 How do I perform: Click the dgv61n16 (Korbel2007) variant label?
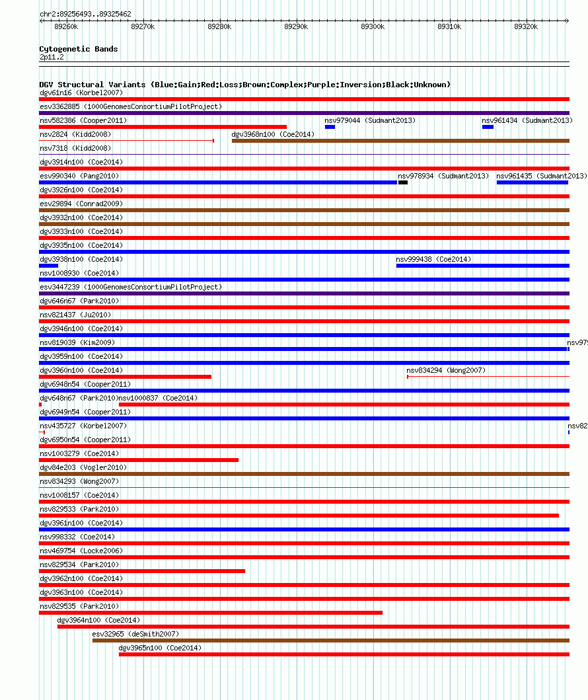[81, 93]
